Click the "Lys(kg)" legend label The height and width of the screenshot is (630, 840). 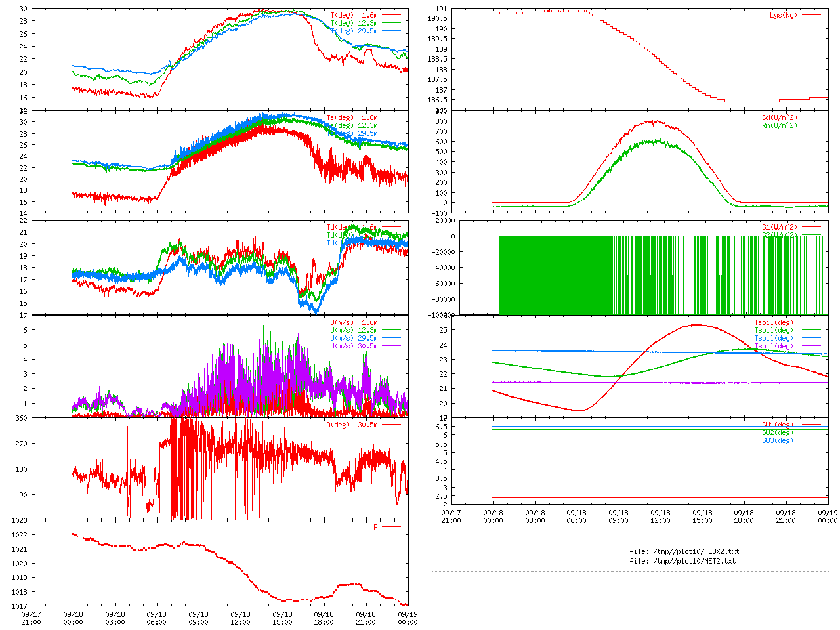pyautogui.click(x=784, y=15)
